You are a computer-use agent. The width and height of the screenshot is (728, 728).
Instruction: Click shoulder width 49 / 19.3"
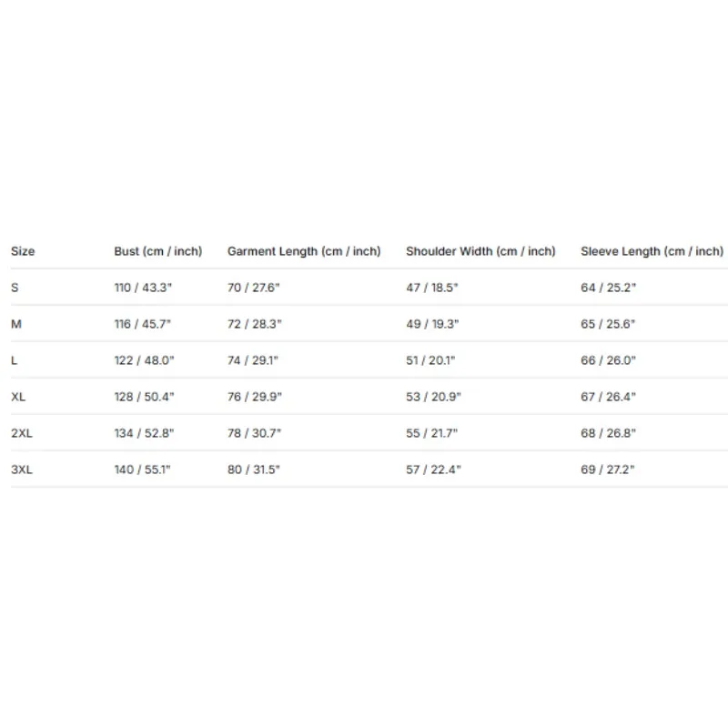point(432,324)
